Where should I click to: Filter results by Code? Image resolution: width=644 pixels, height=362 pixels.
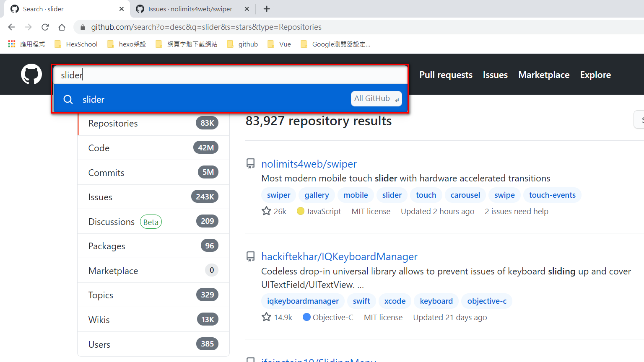pyautogui.click(x=153, y=148)
